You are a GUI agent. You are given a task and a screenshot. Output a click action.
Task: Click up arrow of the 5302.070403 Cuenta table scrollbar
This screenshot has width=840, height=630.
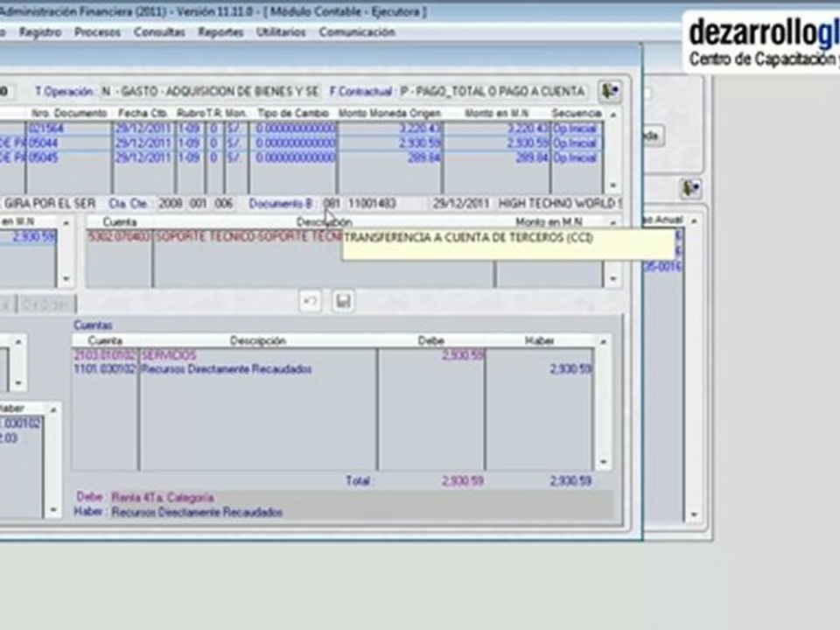[612, 221]
